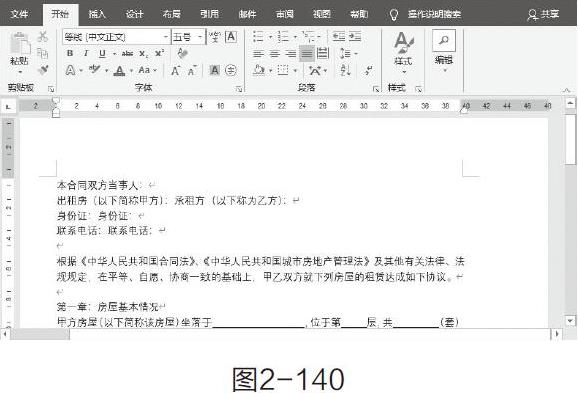Set alignment to right
Image resolution: width=578 pixels, height=393 pixels.
[x=290, y=54]
